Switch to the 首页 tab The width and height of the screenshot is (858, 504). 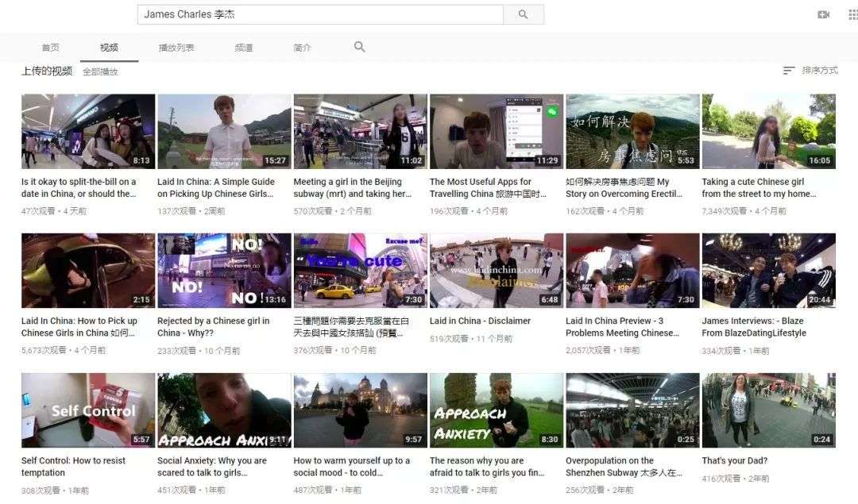50,48
